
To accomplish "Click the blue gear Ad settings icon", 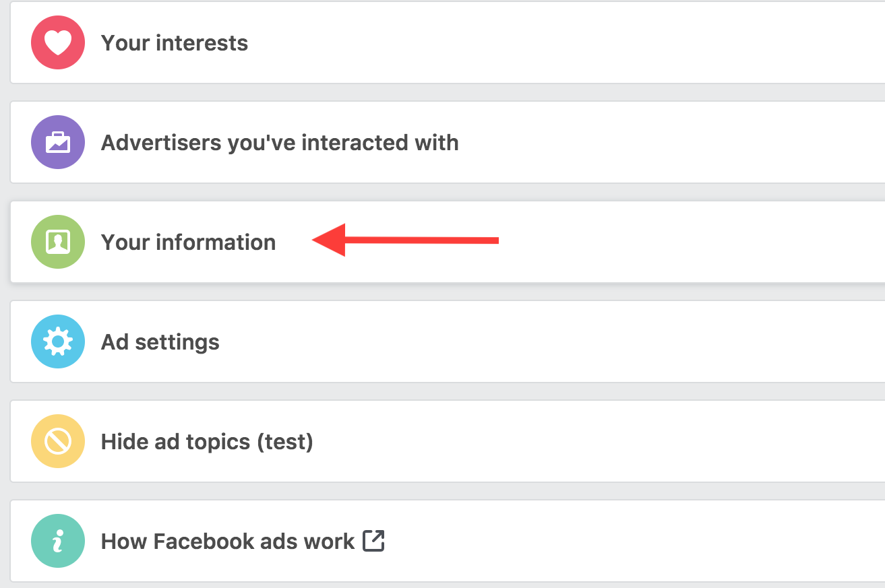I will pos(57,341).
